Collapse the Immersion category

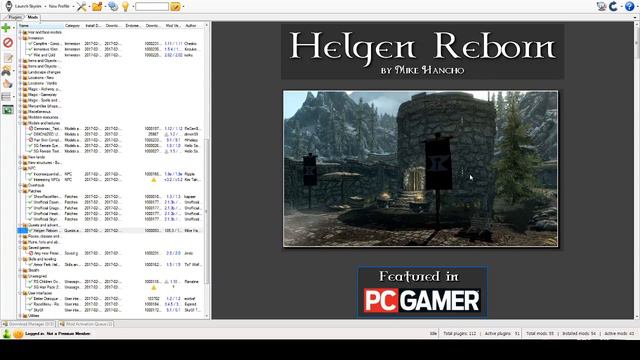click(x=20, y=38)
